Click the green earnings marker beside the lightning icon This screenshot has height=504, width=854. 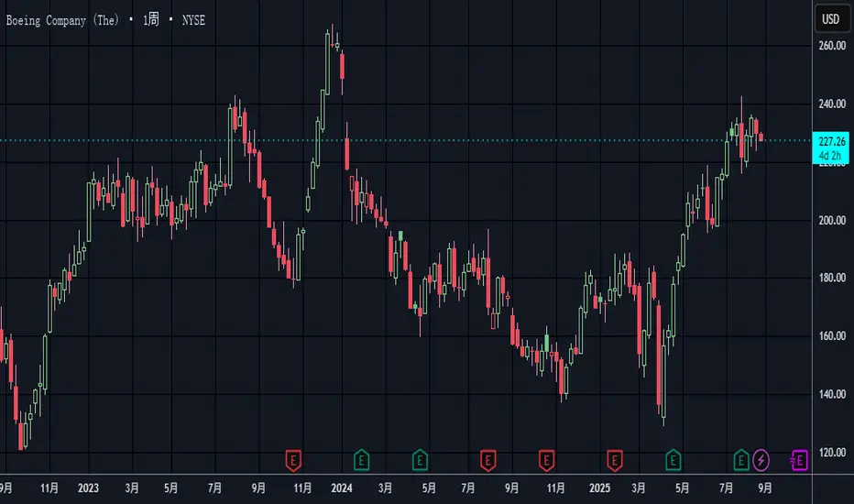pos(741,457)
